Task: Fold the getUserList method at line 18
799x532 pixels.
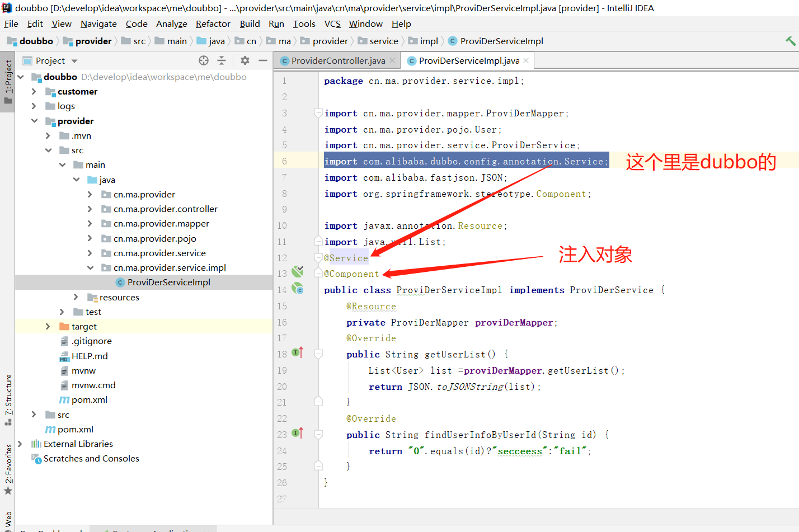Action: (x=318, y=354)
